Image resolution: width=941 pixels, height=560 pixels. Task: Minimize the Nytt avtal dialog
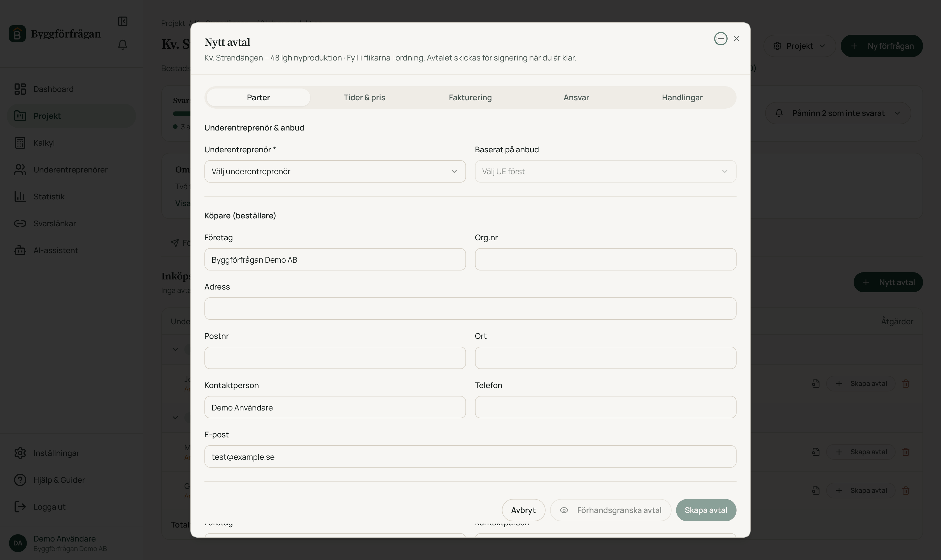(x=721, y=38)
